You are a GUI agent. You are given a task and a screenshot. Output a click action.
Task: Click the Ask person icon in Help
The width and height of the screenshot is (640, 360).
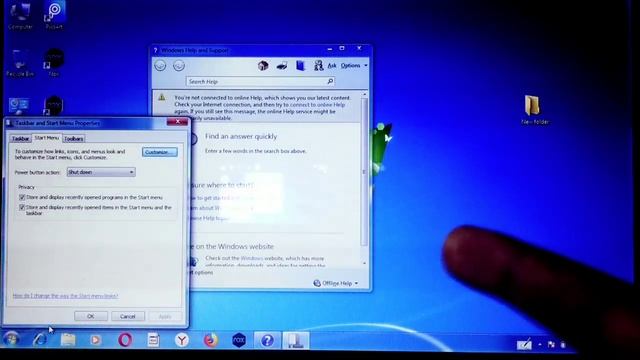click(318, 65)
